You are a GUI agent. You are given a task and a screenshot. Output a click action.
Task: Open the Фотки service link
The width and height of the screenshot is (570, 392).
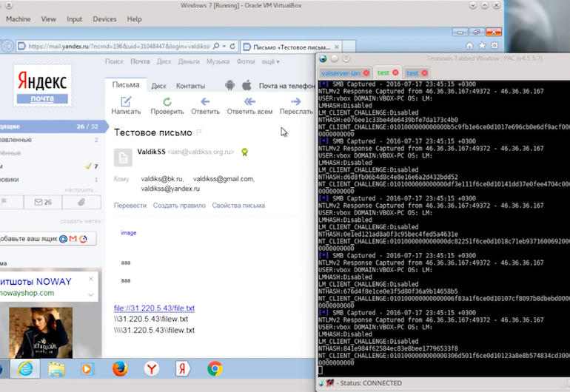[x=246, y=62]
